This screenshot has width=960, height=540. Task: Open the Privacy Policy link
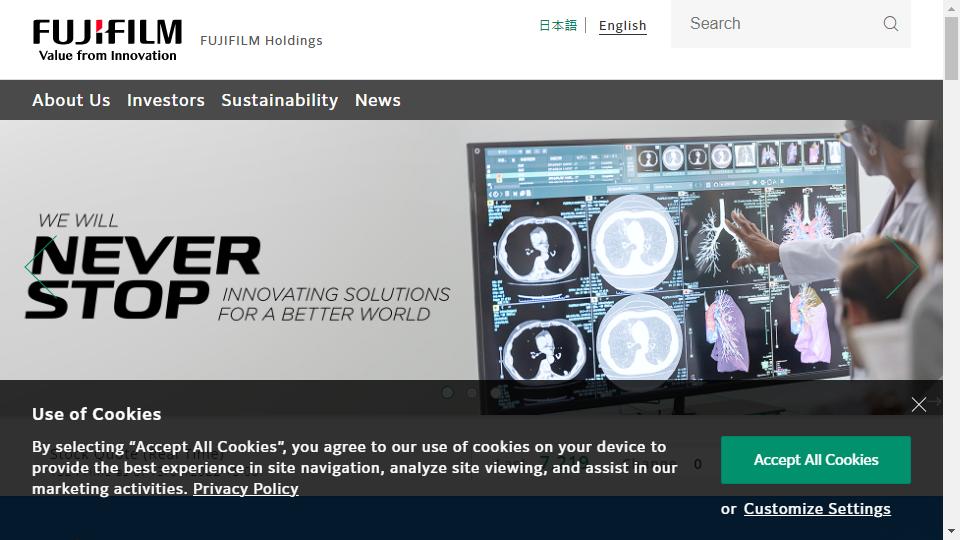(x=246, y=489)
